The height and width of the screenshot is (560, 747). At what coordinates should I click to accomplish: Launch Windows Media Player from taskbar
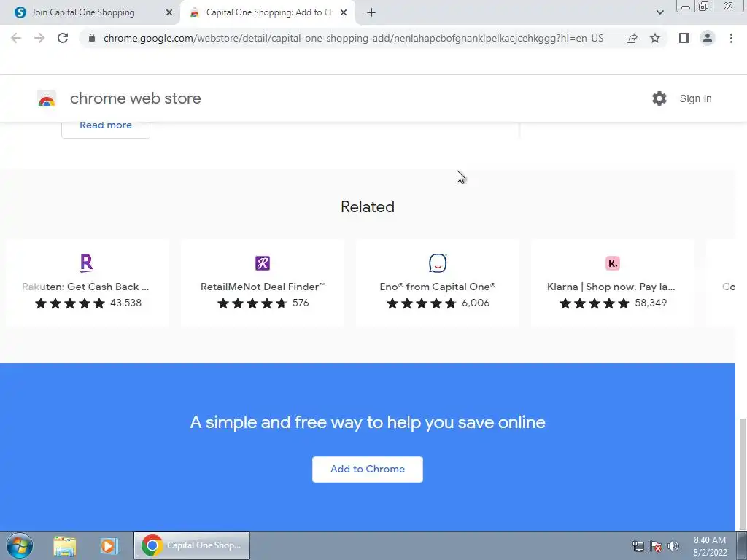[x=108, y=545]
